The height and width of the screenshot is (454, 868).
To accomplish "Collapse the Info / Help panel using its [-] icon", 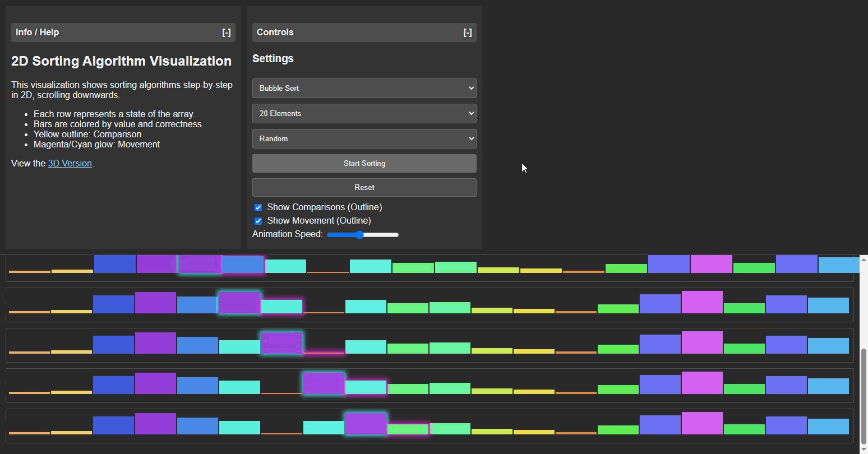I will (x=227, y=32).
